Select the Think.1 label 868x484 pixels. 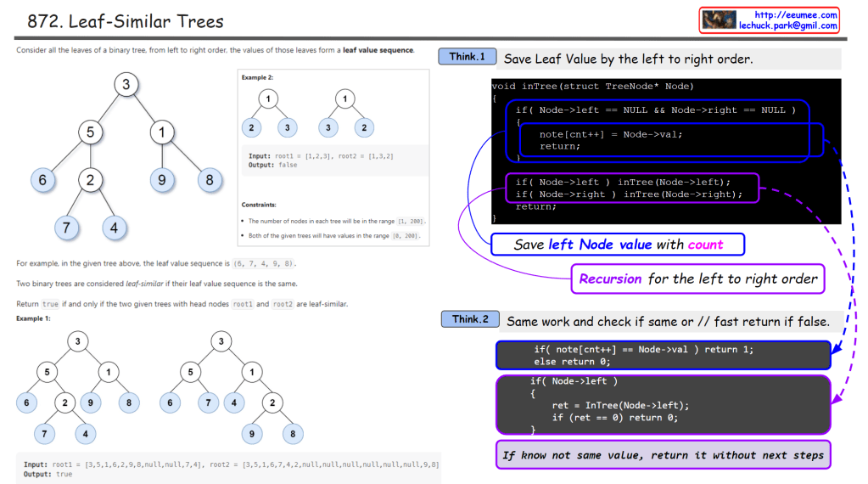tap(468, 57)
